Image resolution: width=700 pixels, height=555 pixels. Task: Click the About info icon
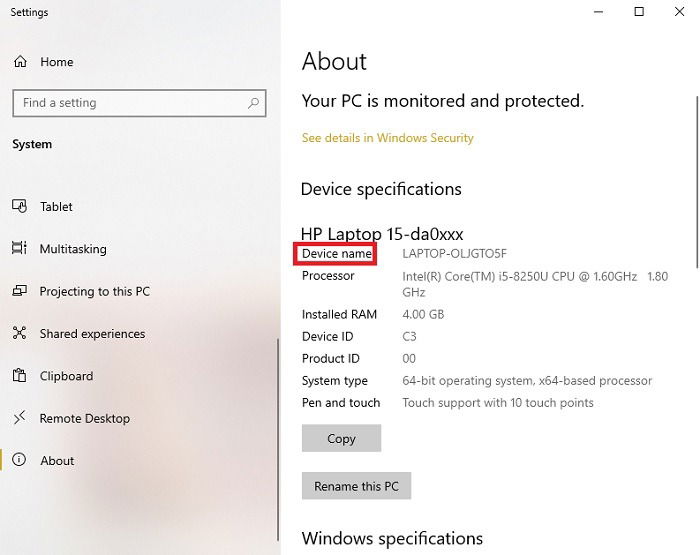point(19,460)
